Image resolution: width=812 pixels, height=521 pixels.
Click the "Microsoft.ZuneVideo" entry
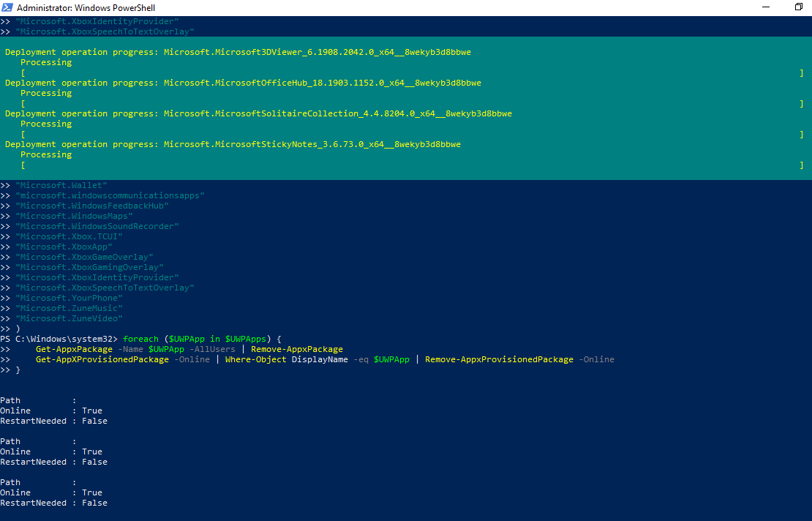click(x=69, y=319)
